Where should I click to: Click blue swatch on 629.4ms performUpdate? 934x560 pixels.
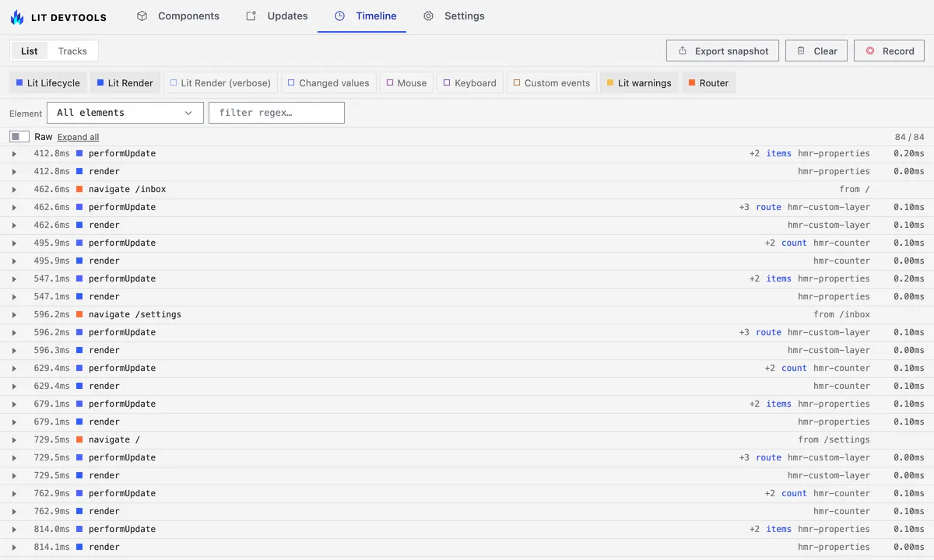pyautogui.click(x=79, y=368)
